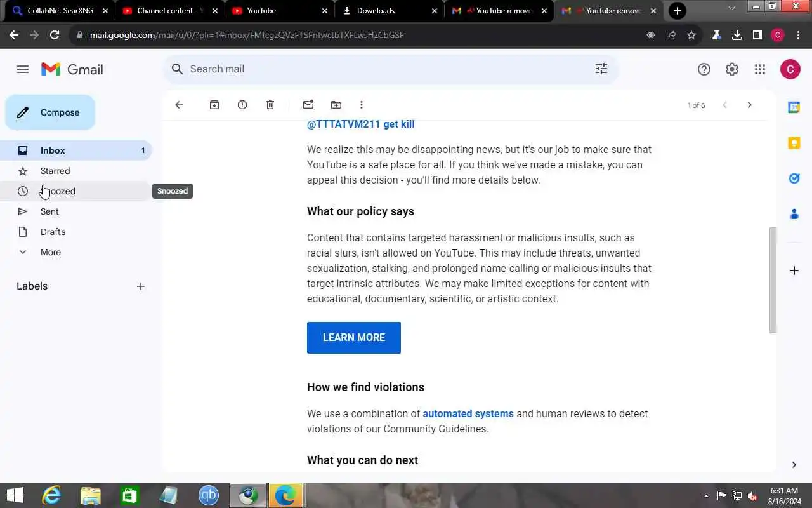
Task: Move email to a folder
Action: pos(336,105)
